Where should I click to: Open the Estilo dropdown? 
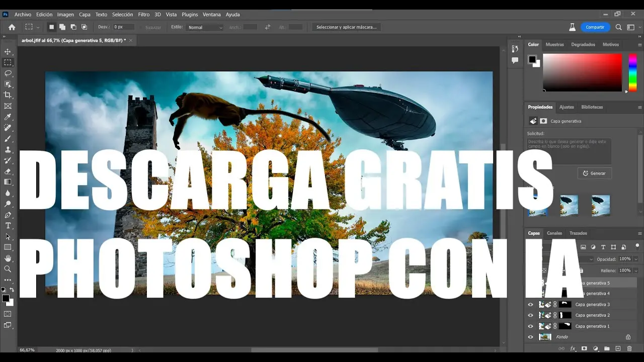pyautogui.click(x=205, y=27)
